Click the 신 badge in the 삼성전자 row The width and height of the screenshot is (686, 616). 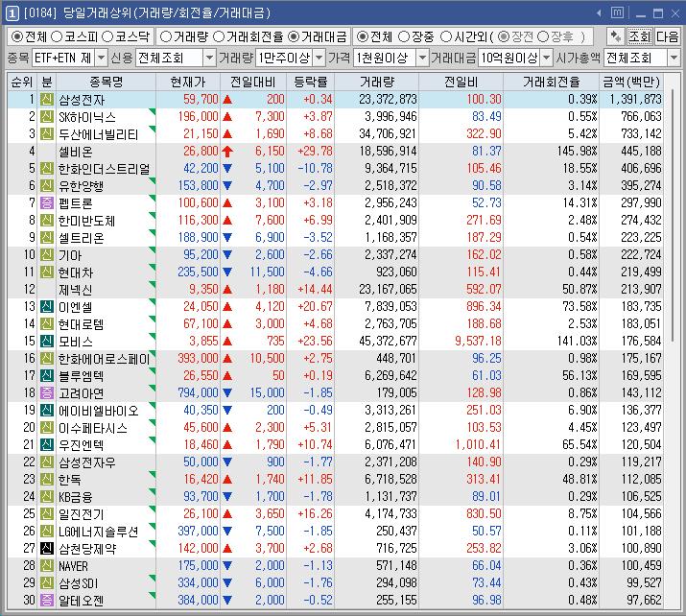pos(47,100)
